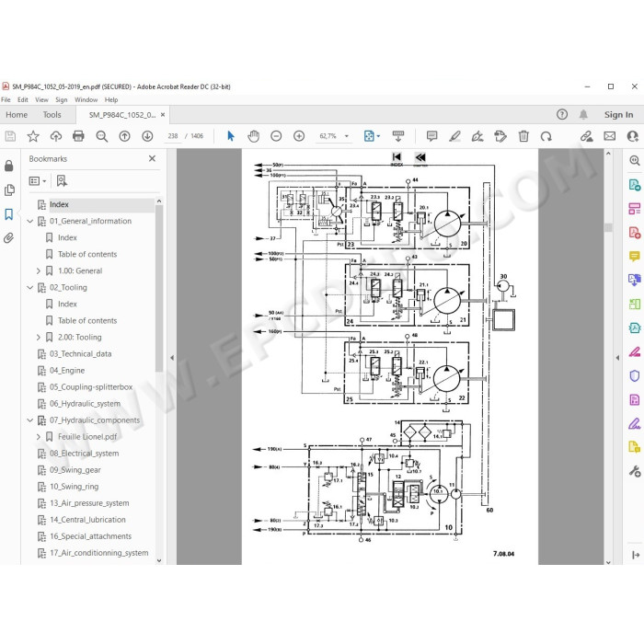This screenshot has height=644, width=644.
Task: Collapse the 01_General_information bookmark
Action: pyautogui.click(x=30, y=221)
